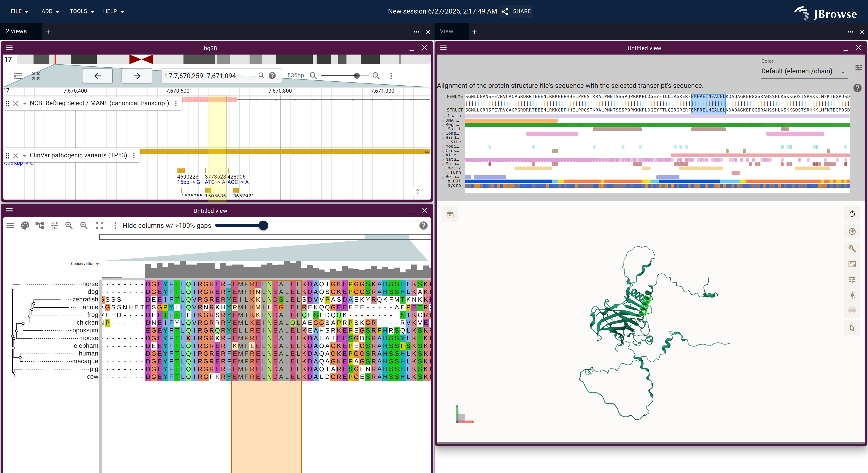The image size is (868, 473).
Task: Open hg38 view options three-dot menu
Action: 391,76
